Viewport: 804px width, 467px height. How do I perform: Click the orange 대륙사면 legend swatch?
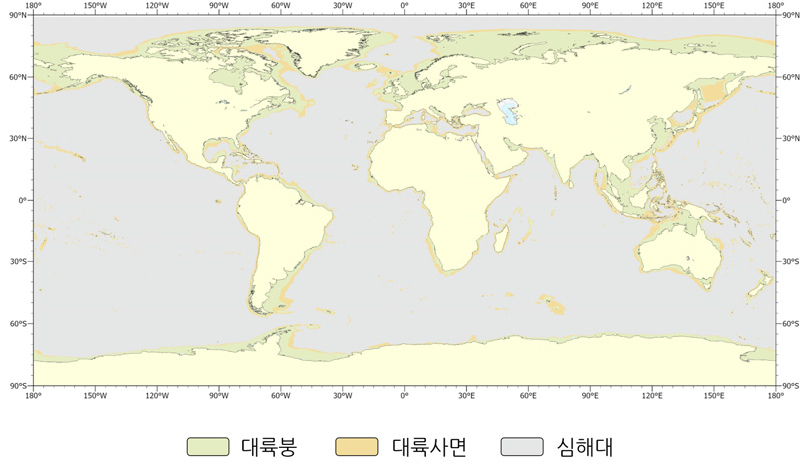tap(357, 446)
